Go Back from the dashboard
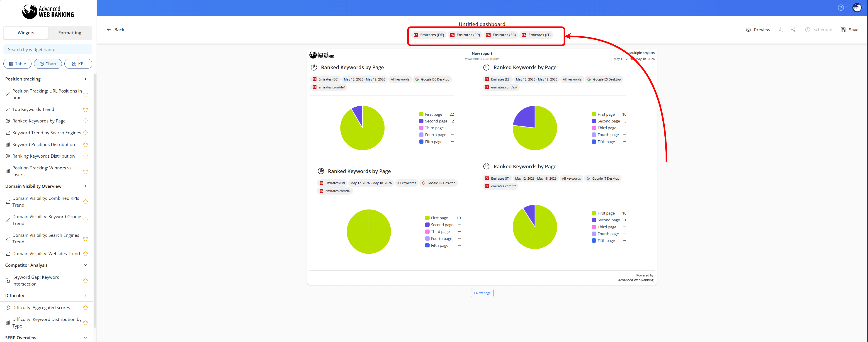This screenshot has height=342, width=868. point(115,30)
